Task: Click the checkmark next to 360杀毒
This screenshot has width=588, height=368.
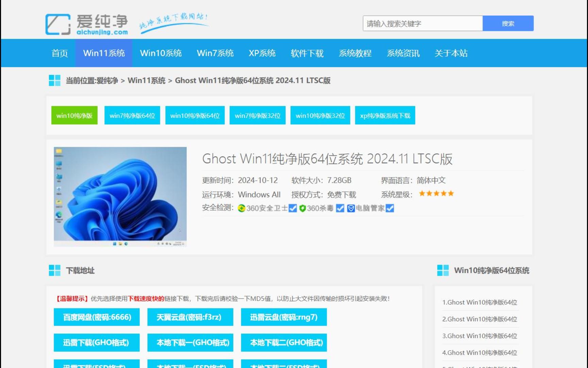Action: click(340, 208)
